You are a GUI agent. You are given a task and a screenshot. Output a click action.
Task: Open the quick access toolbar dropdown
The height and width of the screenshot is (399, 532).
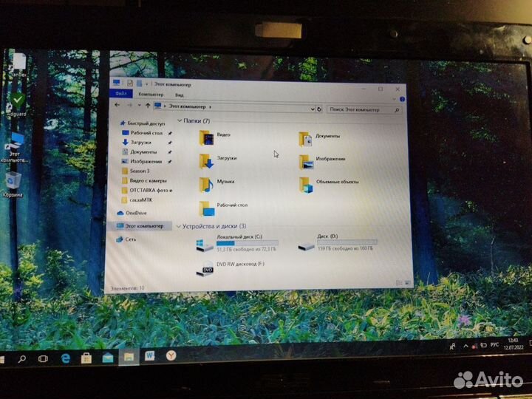click(x=146, y=83)
